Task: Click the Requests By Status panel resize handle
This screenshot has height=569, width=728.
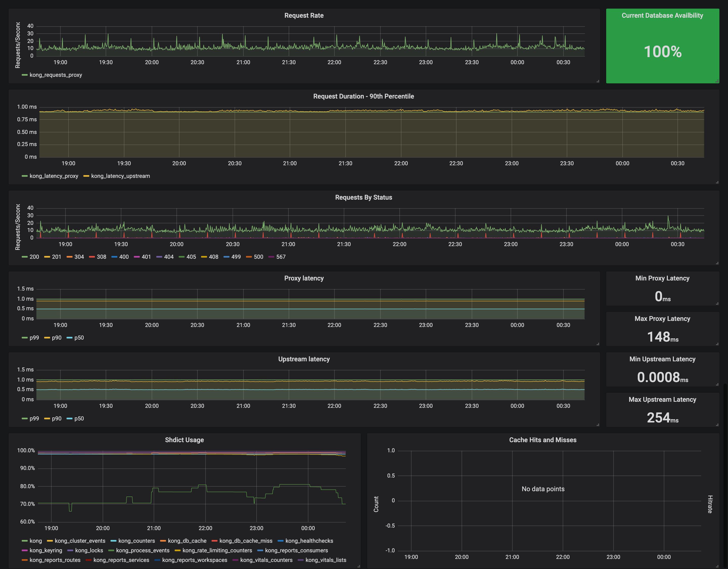Action: [x=717, y=263]
